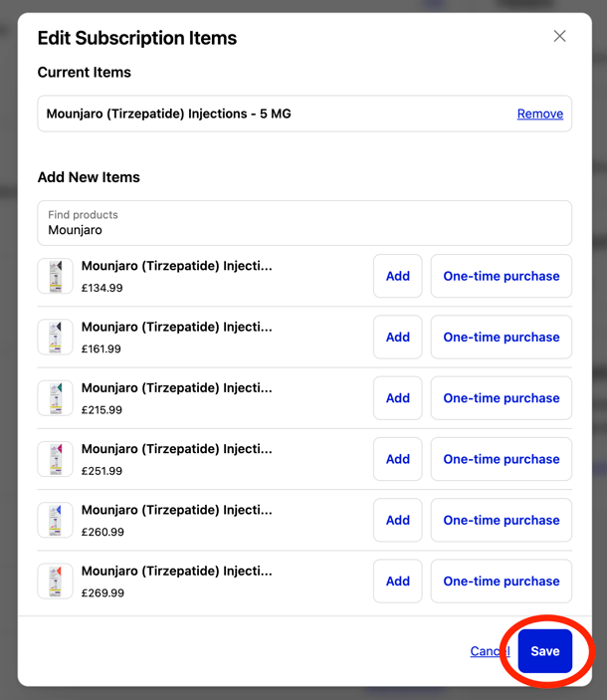Image resolution: width=607 pixels, height=700 pixels.
Task: Add the £251.99 Mounjaro product
Action: [x=397, y=459]
